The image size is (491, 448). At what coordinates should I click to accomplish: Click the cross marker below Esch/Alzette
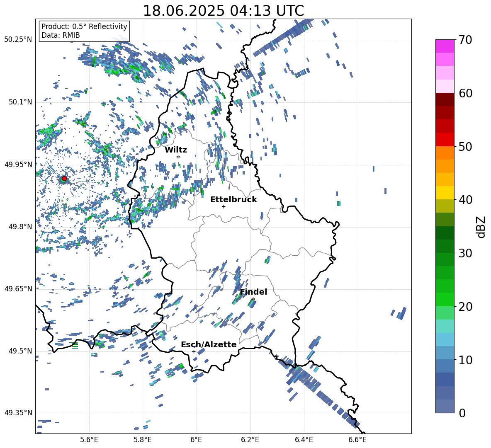pos(194,351)
